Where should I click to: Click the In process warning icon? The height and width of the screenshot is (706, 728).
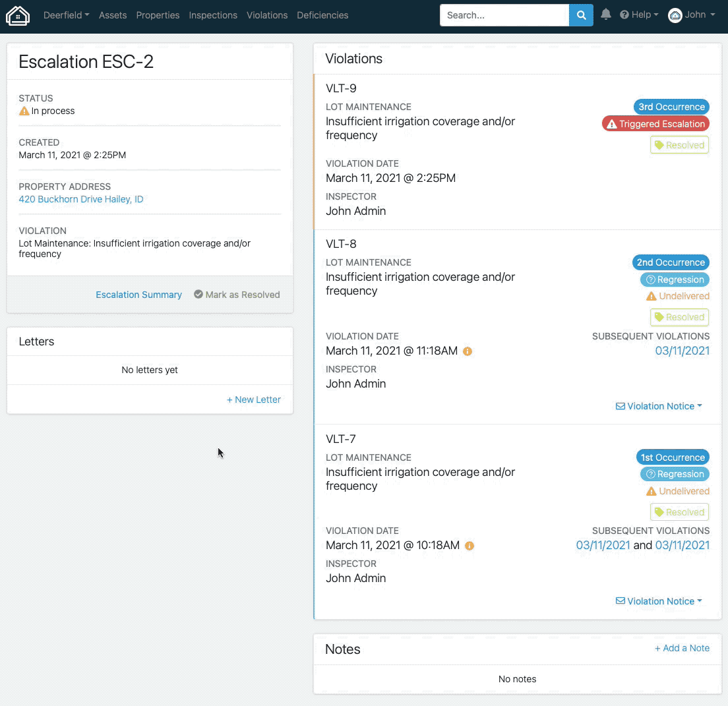click(x=24, y=111)
